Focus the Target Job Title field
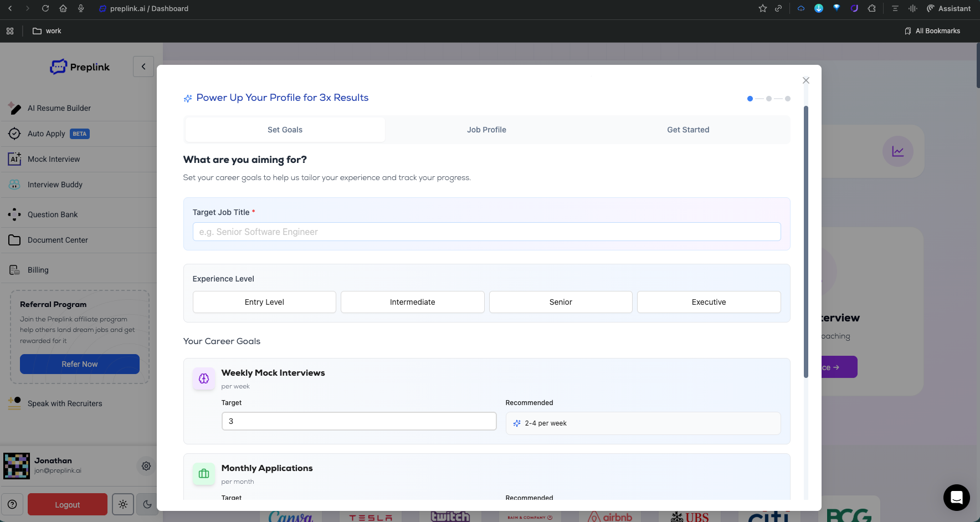980x522 pixels. coord(486,232)
